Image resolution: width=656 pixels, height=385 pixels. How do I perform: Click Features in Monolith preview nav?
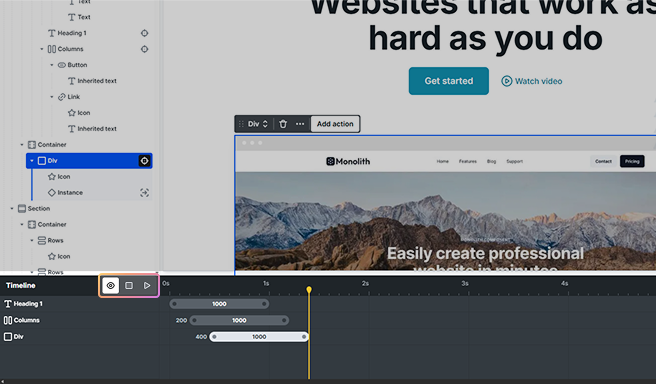[468, 162]
